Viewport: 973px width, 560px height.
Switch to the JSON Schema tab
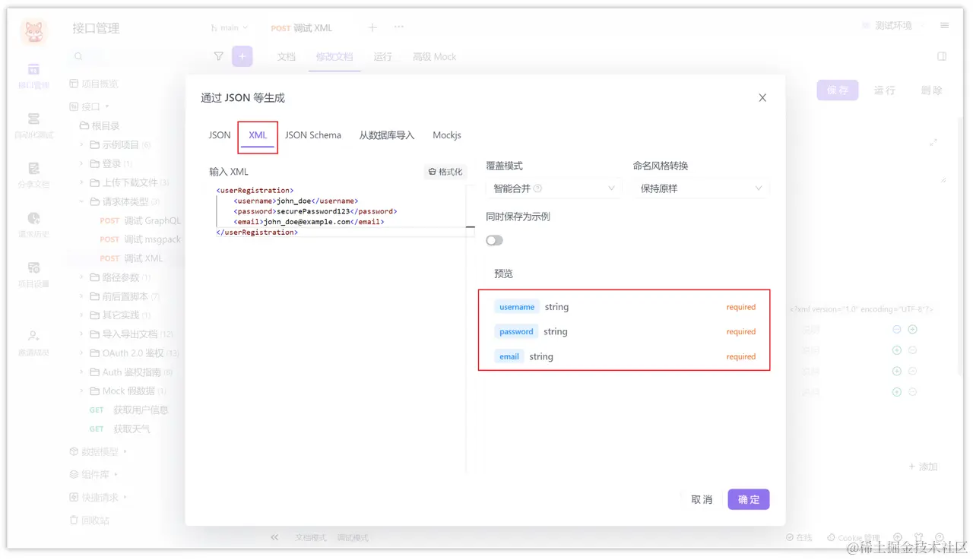[x=313, y=134]
